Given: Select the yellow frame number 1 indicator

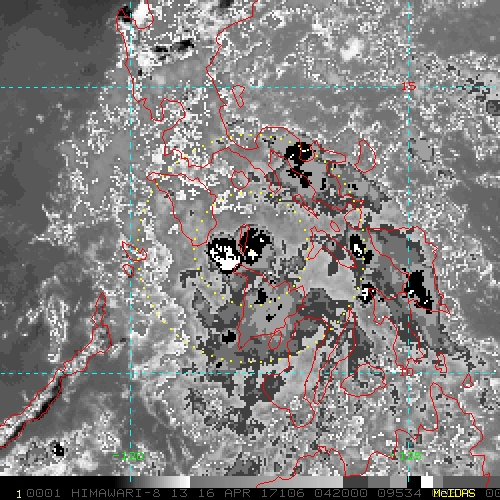Looking at the screenshot, I should 19,494.
